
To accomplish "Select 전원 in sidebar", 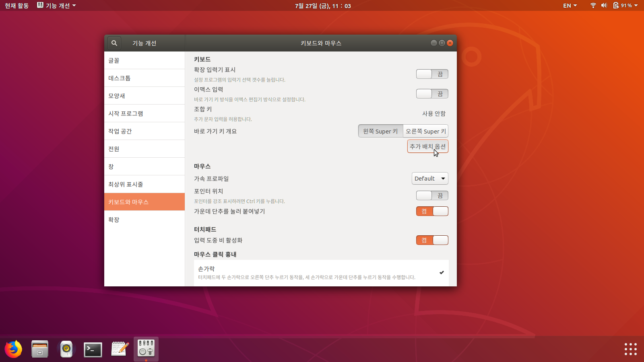I will (x=144, y=149).
